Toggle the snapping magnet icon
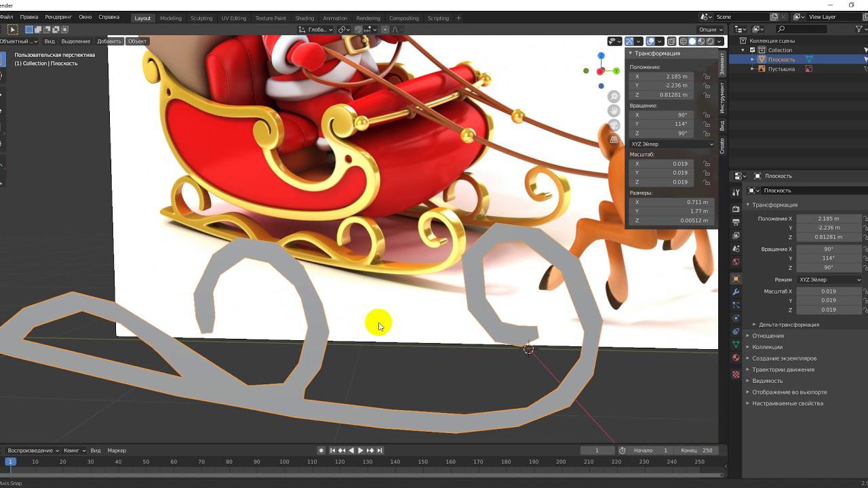 [359, 30]
